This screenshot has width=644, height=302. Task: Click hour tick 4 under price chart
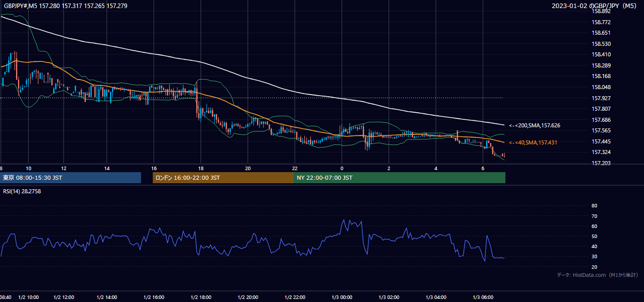[x=436, y=168]
